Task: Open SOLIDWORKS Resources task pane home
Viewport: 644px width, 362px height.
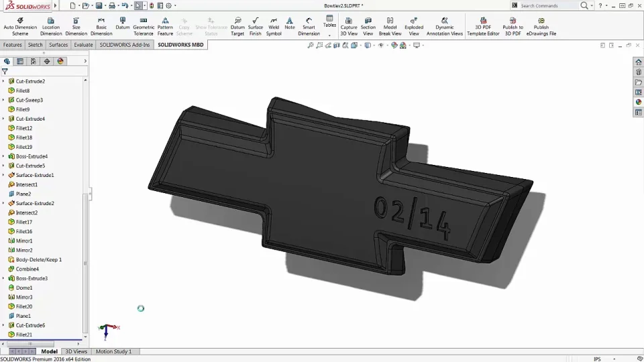Action: 638,62
